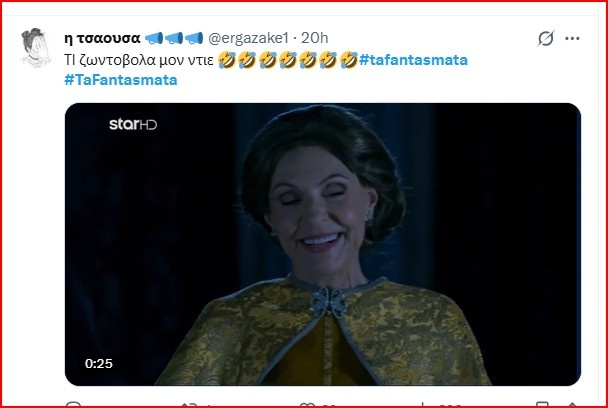The image size is (608, 408).
Task: Click the tweet text ΤΙ ζωντοβολα μον ντιε
Action: click(139, 60)
